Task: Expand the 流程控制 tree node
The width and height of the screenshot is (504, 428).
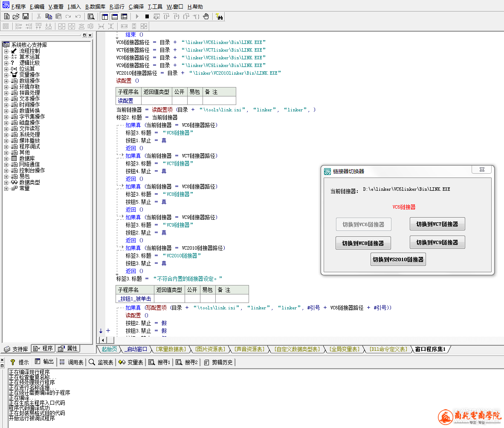Action: [6, 51]
